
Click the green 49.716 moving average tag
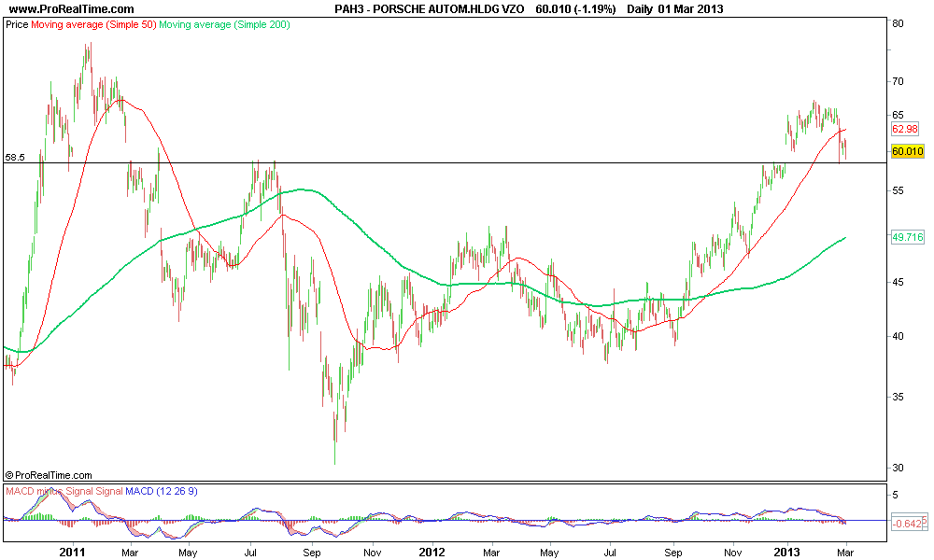tap(907, 237)
